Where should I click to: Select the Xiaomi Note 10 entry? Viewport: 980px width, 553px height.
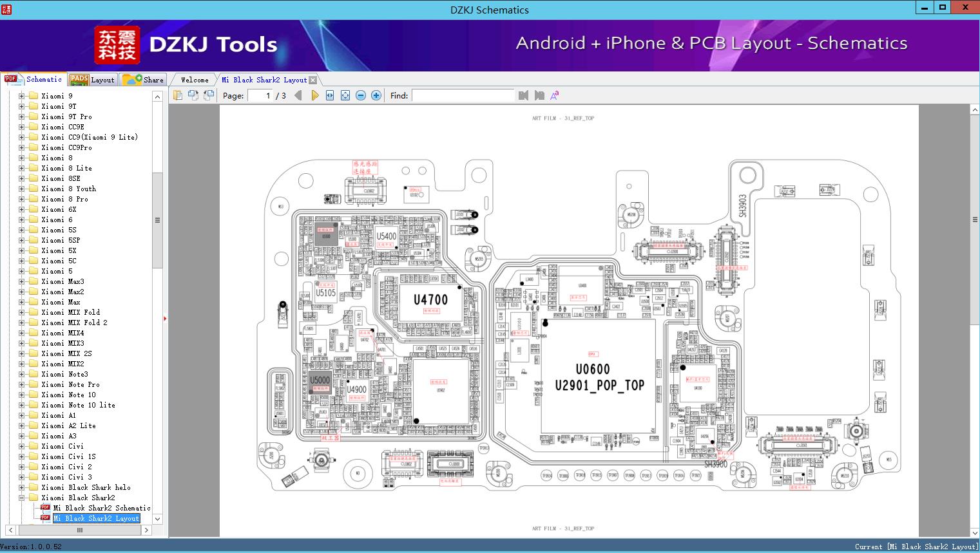68,395
